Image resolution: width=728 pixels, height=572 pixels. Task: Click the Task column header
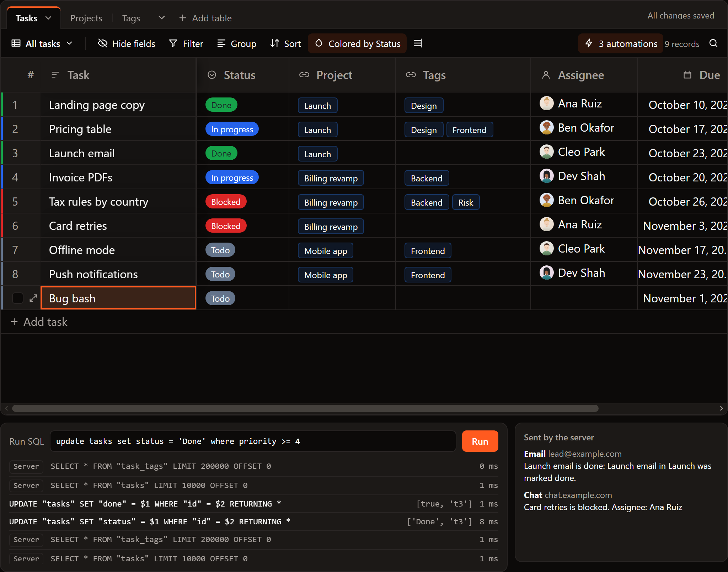(x=118, y=75)
